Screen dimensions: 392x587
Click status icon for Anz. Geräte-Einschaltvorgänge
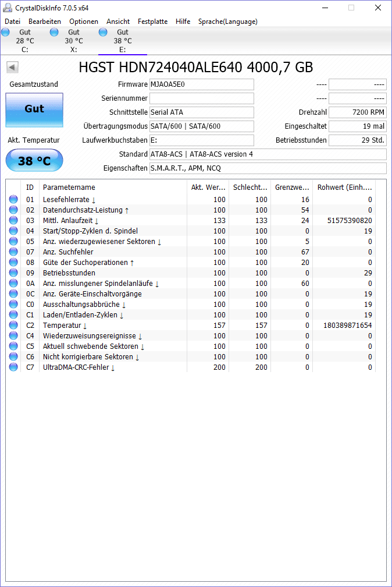point(13,293)
